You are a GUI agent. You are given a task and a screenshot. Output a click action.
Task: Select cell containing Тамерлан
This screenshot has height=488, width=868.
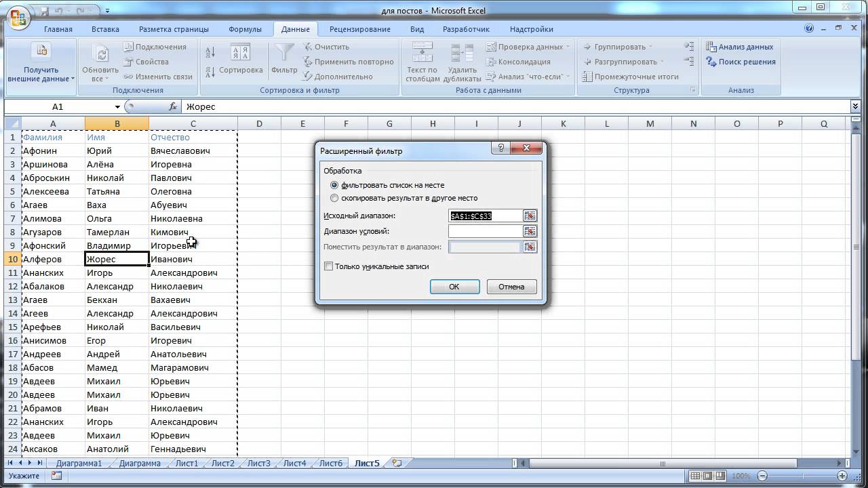pyautogui.click(x=117, y=232)
